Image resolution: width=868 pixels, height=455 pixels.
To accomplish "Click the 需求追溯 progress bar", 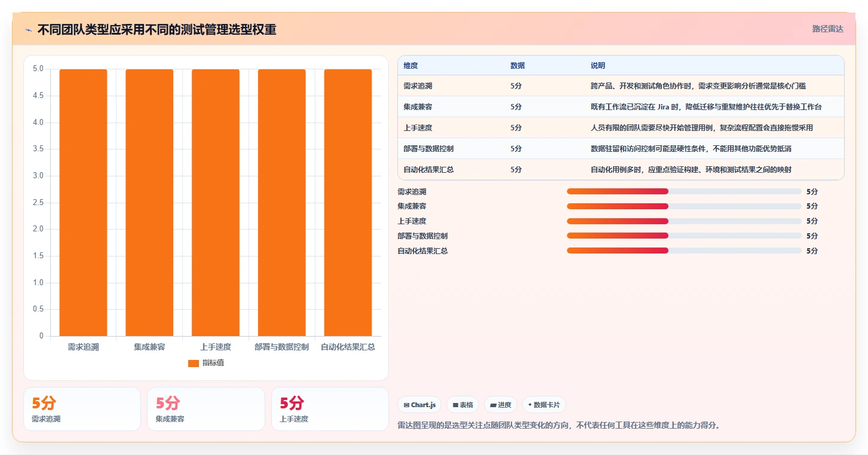I will 684,191.
